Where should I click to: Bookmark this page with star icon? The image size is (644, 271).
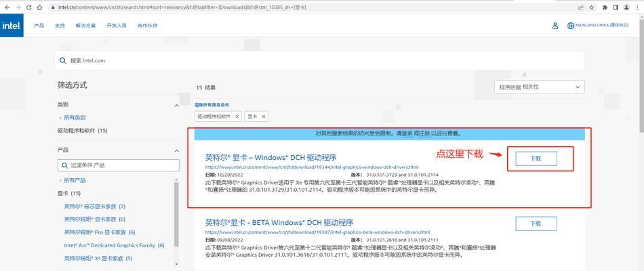click(591, 7)
